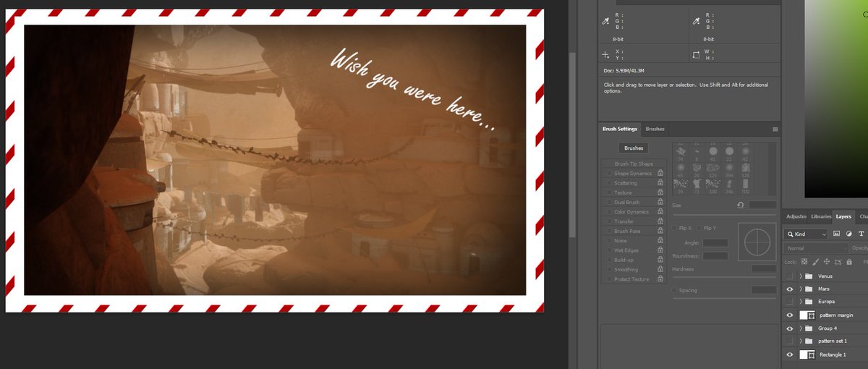Select the pattern margin layer thumbnail

pyautogui.click(x=808, y=315)
